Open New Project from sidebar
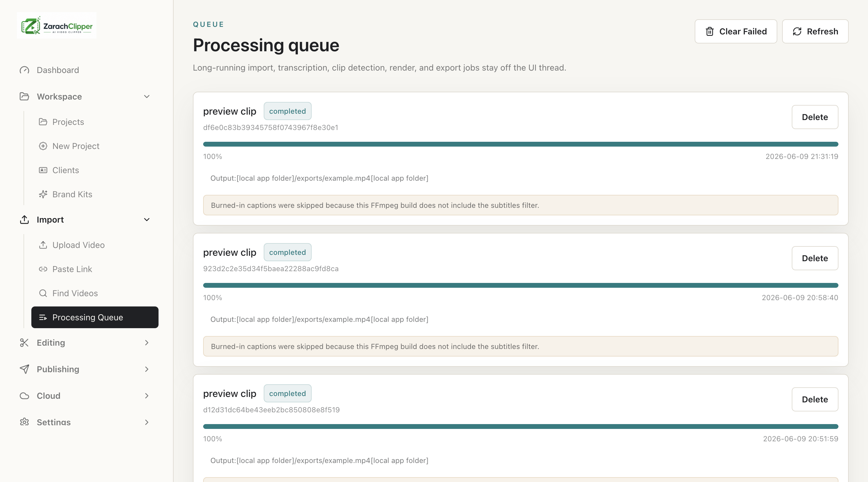Viewport: 868px width, 482px height. [x=95, y=146]
